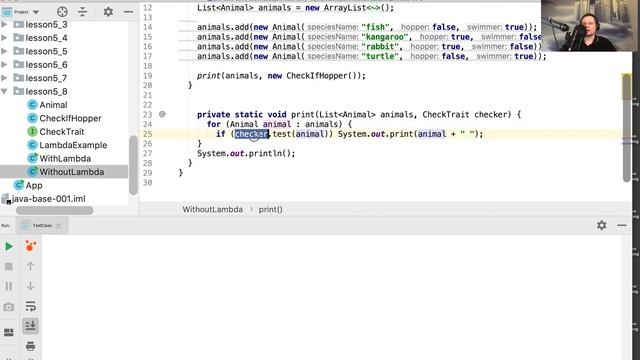This screenshot has height=360, width=640.
Task: Click the pause output icon
Action: click(x=9, y=286)
